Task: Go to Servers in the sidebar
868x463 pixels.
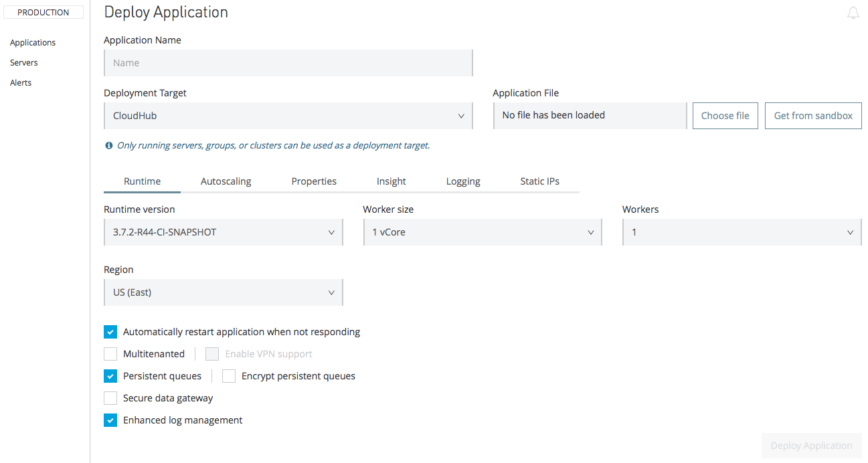Action: [x=24, y=63]
